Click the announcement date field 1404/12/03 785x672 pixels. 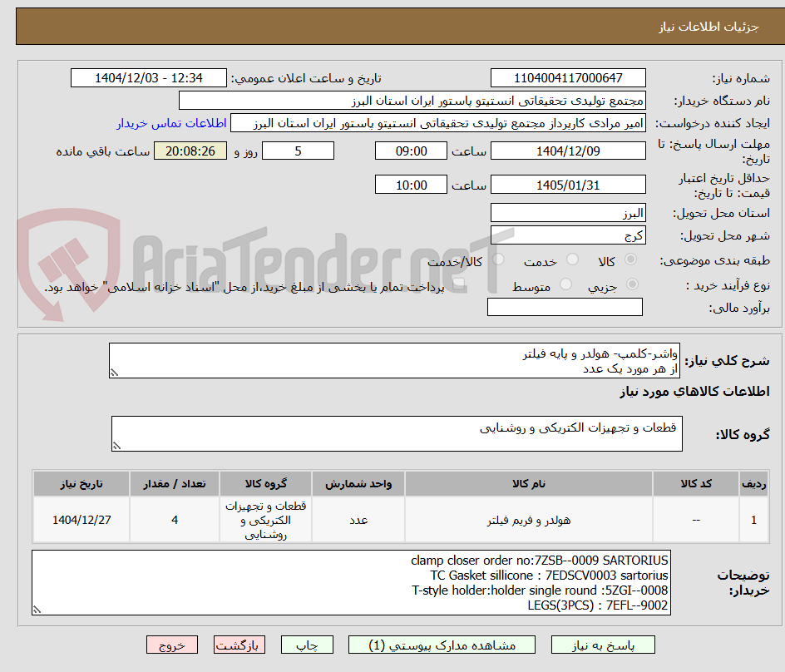pyautogui.click(x=149, y=78)
